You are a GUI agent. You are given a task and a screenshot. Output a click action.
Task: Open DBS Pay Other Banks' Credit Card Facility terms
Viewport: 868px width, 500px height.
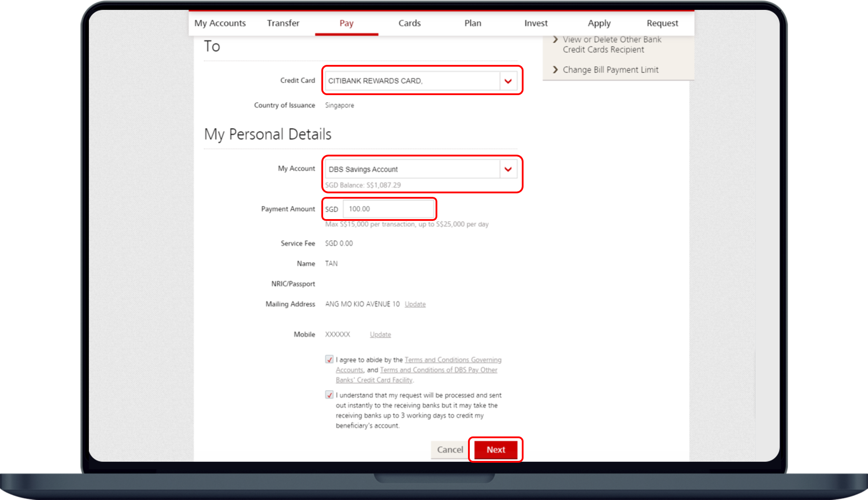[x=439, y=370]
